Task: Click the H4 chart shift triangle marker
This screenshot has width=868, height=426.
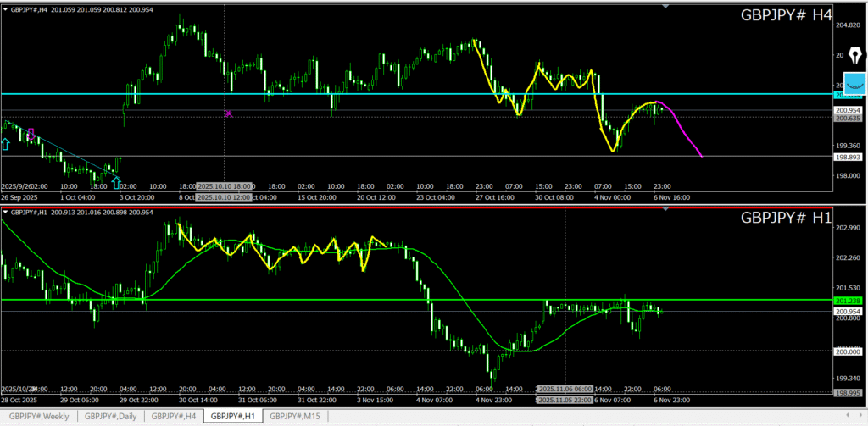Action: tap(665, 7)
